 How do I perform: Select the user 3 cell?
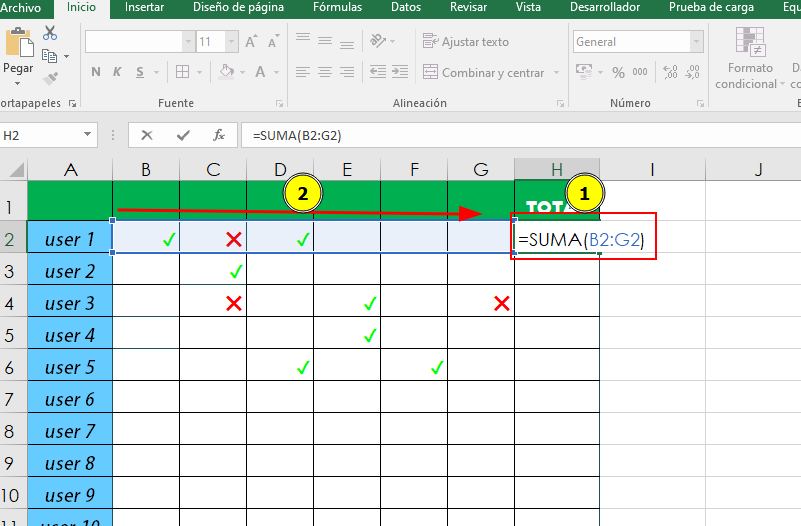click(x=69, y=303)
